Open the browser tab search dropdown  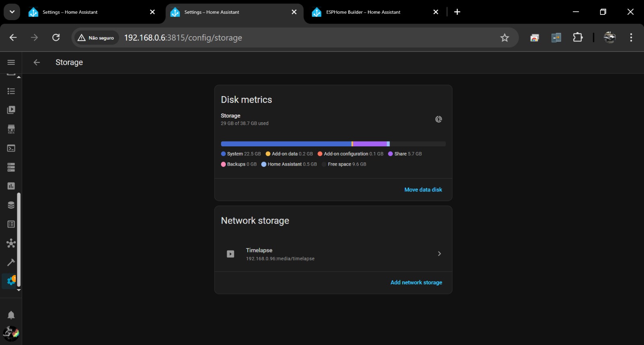(x=12, y=12)
